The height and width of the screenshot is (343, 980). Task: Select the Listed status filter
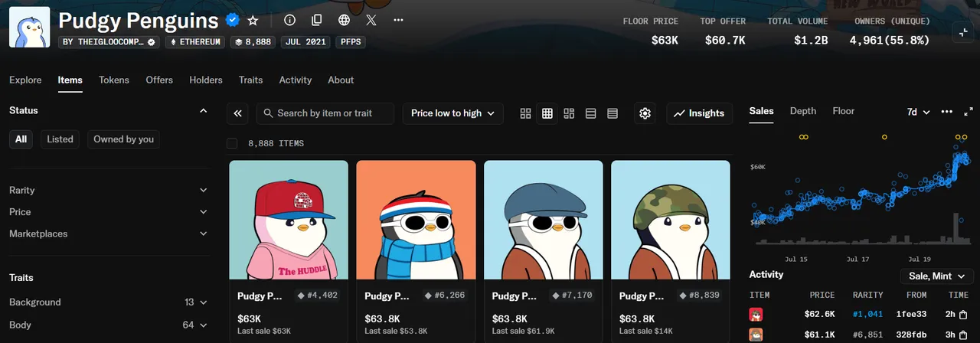click(60, 139)
